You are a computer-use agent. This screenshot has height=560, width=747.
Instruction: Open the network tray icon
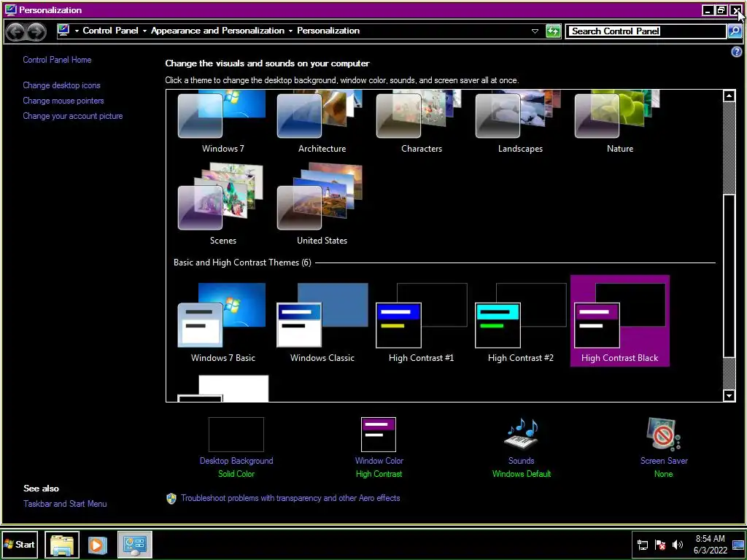coord(643,545)
